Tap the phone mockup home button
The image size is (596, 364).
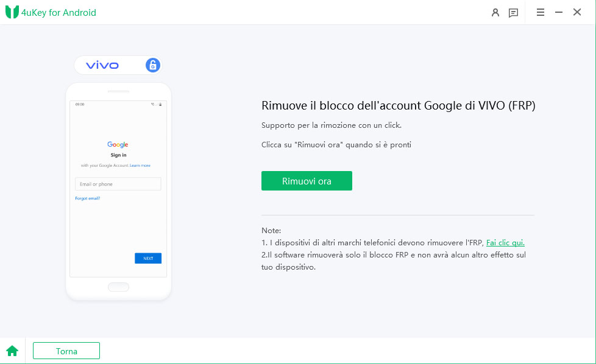(118, 287)
